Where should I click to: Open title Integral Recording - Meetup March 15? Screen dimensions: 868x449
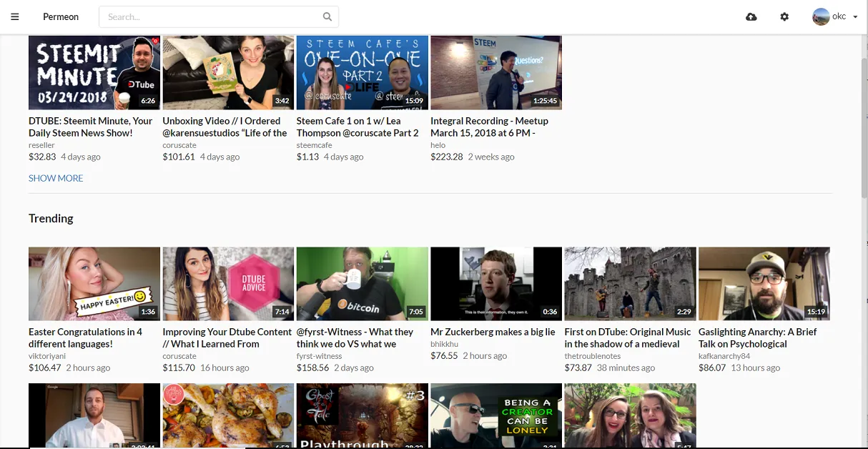coord(490,127)
